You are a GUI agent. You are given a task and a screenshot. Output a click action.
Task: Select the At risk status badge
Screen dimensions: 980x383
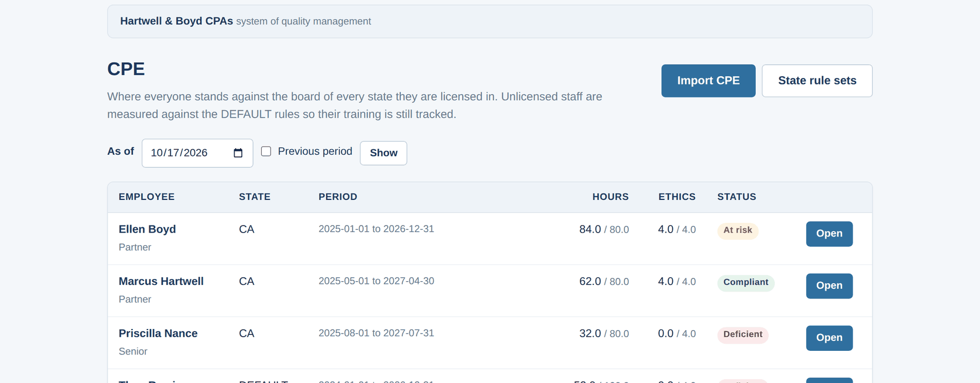click(738, 230)
